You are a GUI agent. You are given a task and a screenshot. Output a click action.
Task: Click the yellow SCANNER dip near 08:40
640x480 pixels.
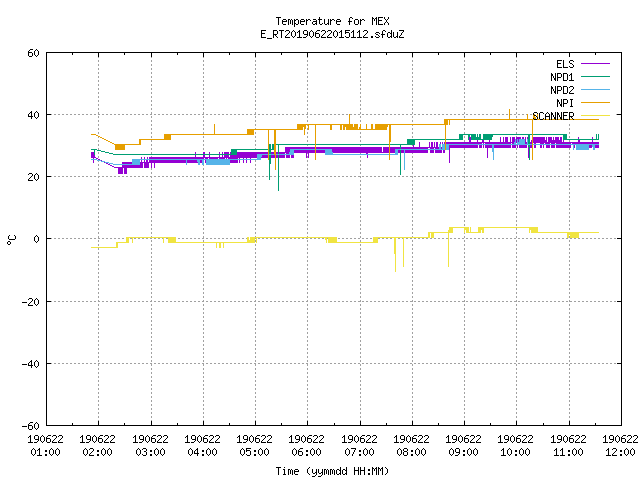pos(449,249)
